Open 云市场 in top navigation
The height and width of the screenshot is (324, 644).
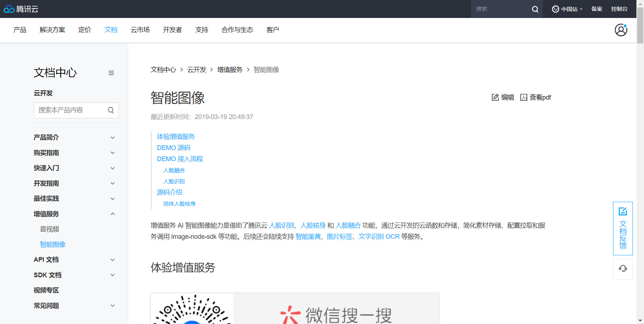click(140, 30)
